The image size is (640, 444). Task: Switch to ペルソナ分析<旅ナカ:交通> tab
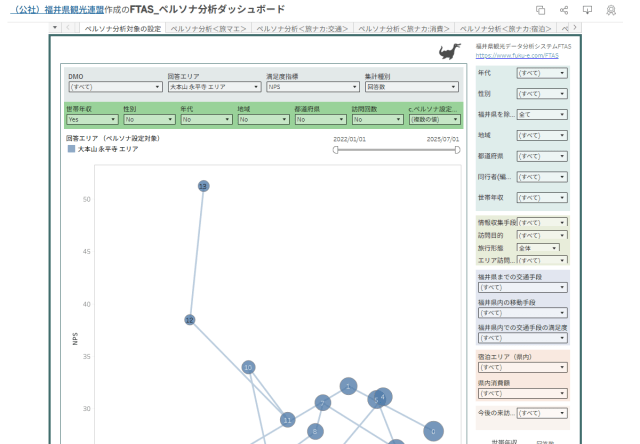[x=302, y=29]
